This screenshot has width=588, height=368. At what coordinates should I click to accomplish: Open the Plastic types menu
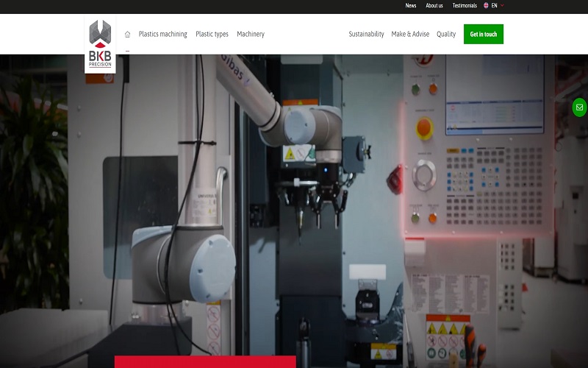coord(212,35)
